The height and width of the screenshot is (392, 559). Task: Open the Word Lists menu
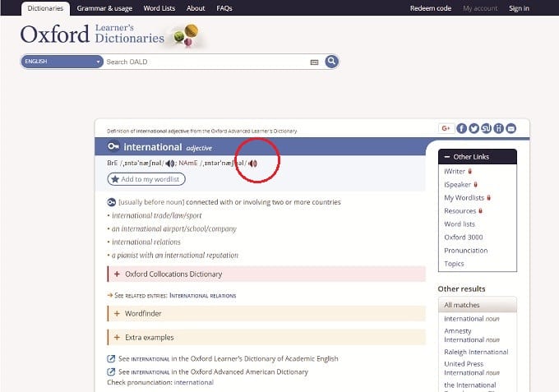(x=159, y=8)
